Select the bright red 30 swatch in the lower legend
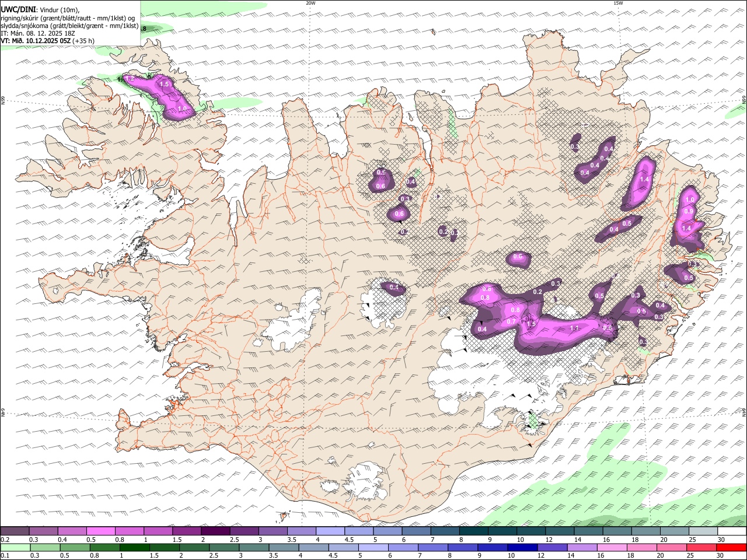 pyautogui.click(x=732, y=547)
